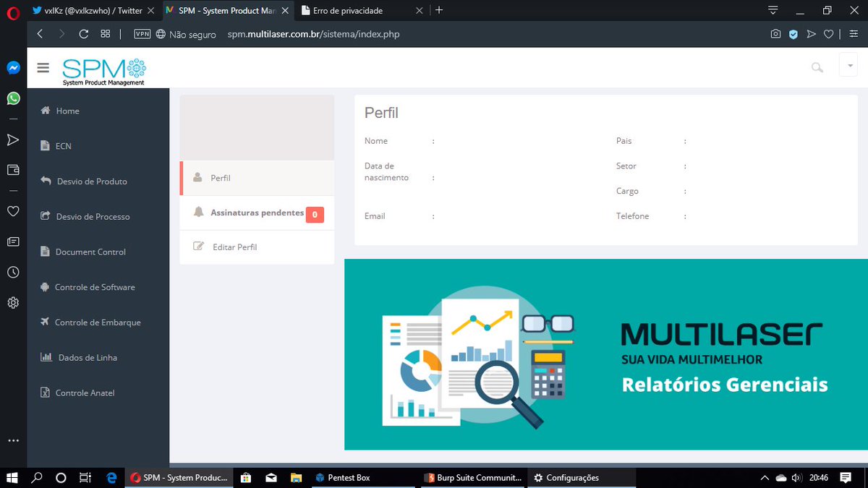Take a snapshot with the camera icon
Image resolution: width=868 pixels, height=488 pixels.
(775, 34)
